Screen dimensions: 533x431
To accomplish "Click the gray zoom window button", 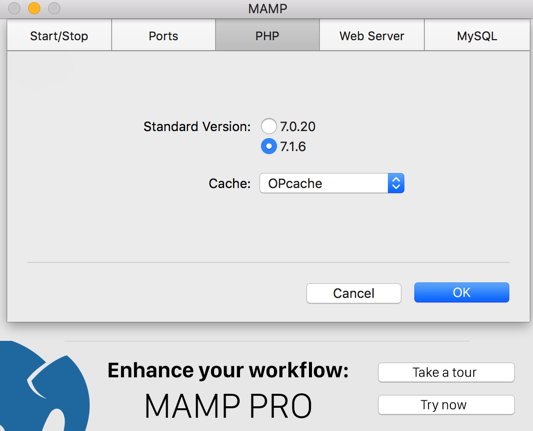I will click(54, 8).
